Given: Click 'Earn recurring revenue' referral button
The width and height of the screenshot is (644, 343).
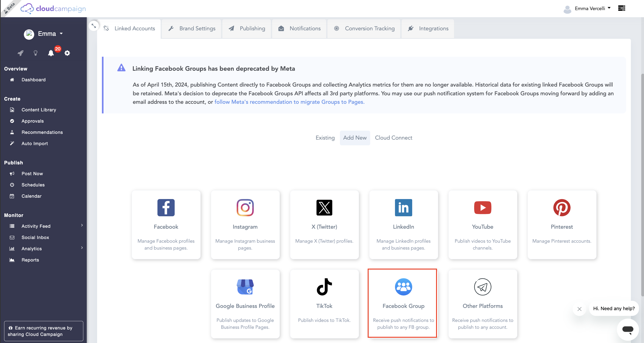Looking at the screenshot, I should (44, 331).
